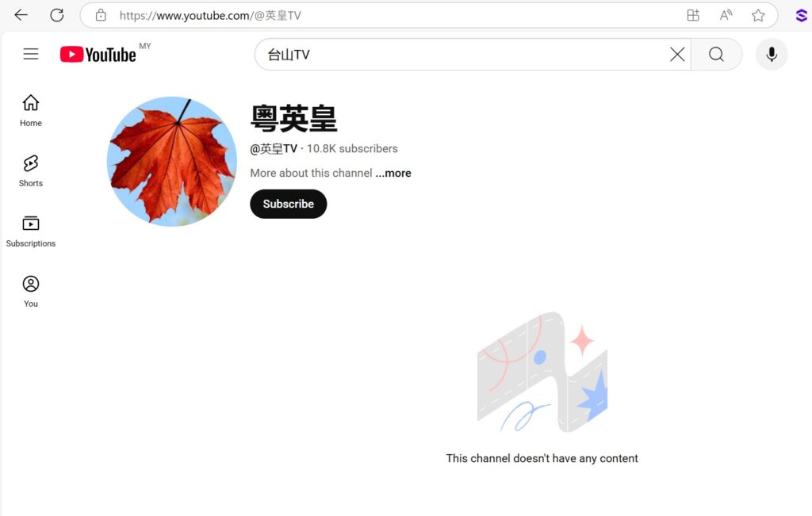Screen dimensions: 812x516
Task: Click the YouTube logo
Action: tap(98, 55)
